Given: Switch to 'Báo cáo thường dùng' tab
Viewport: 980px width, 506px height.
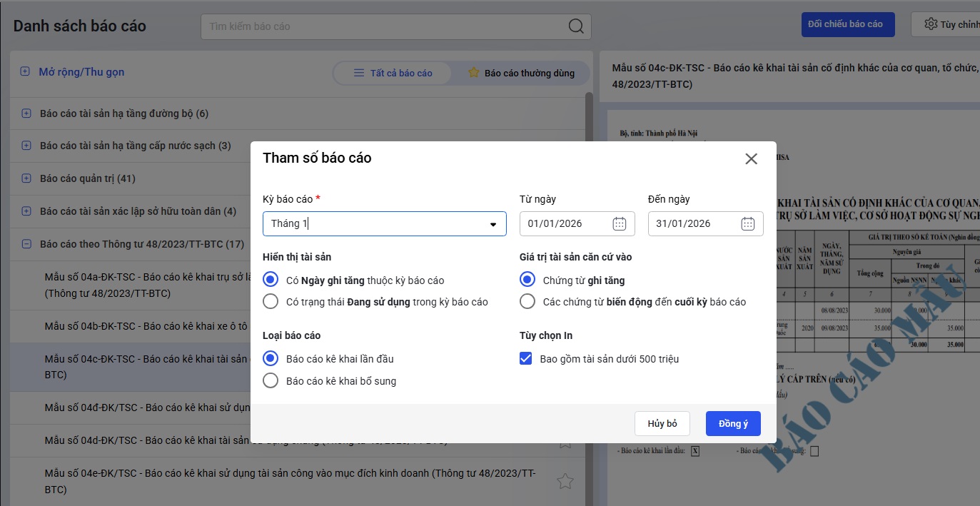Looking at the screenshot, I should pos(521,73).
